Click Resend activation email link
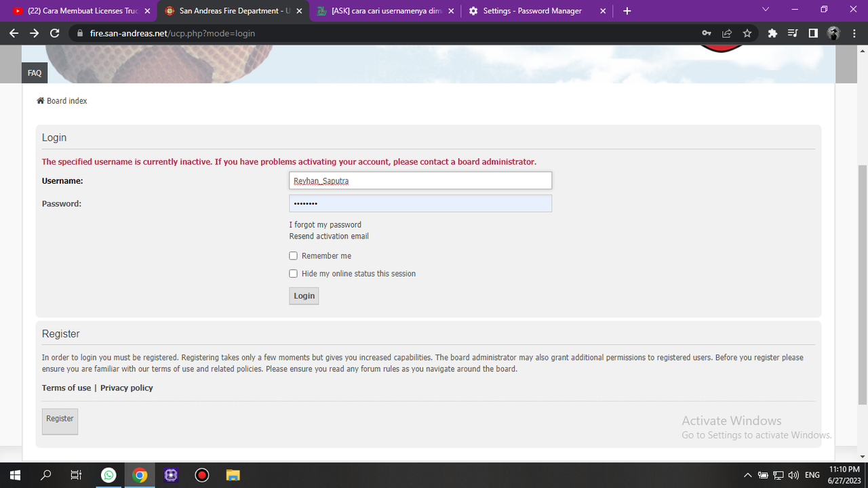The height and width of the screenshot is (488, 868). coord(329,236)
